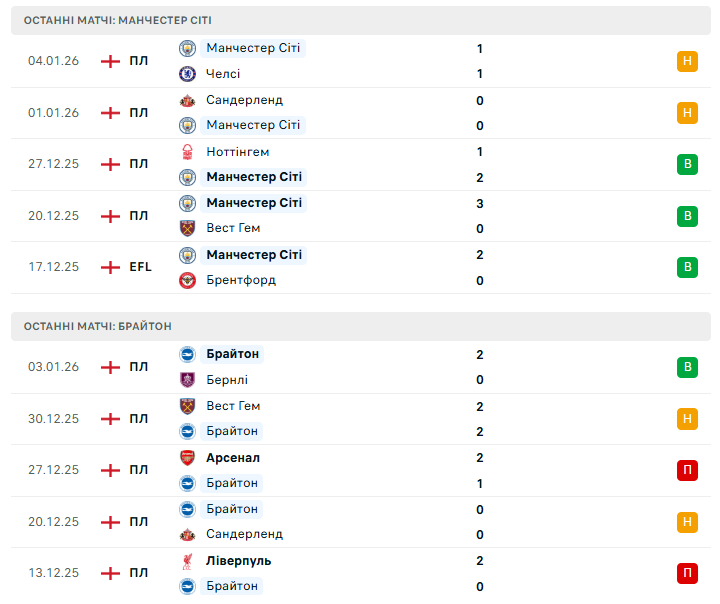Open the Челсі team link
This screenshot has height=604, width=720.
[223, 74]
